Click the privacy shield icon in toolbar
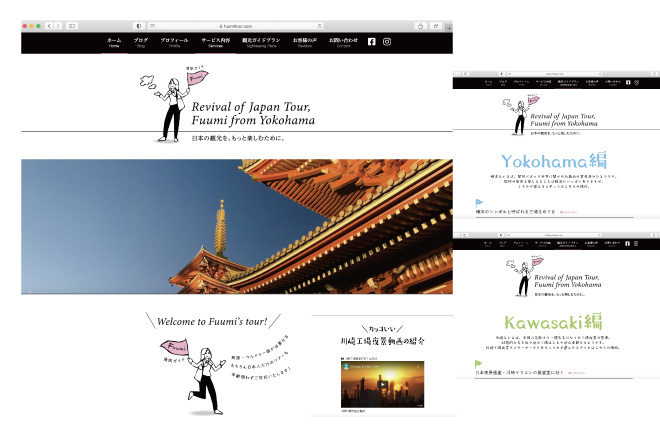This screenshot has width=660, height=440. (138, 25)
